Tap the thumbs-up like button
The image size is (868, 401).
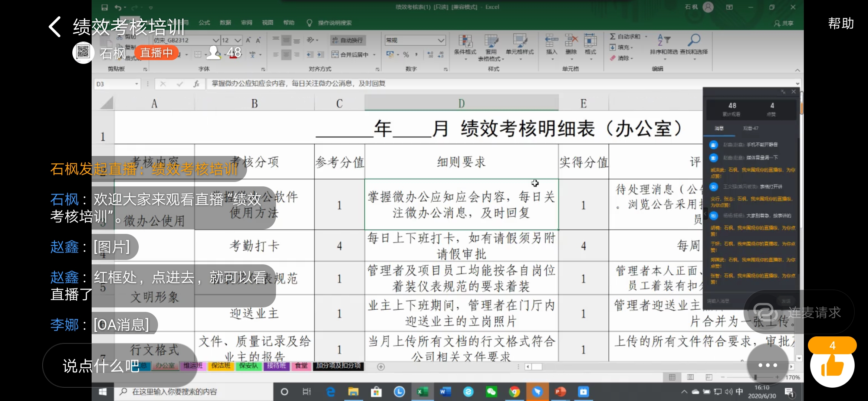coord(832,366)
